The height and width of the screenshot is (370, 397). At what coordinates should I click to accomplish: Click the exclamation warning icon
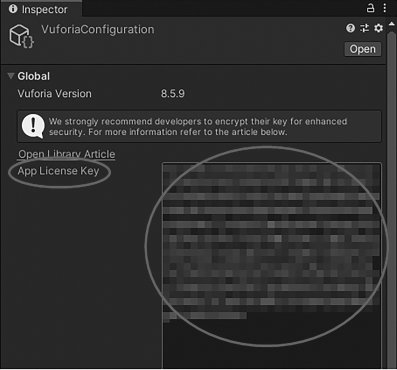[x=33, y=126]
